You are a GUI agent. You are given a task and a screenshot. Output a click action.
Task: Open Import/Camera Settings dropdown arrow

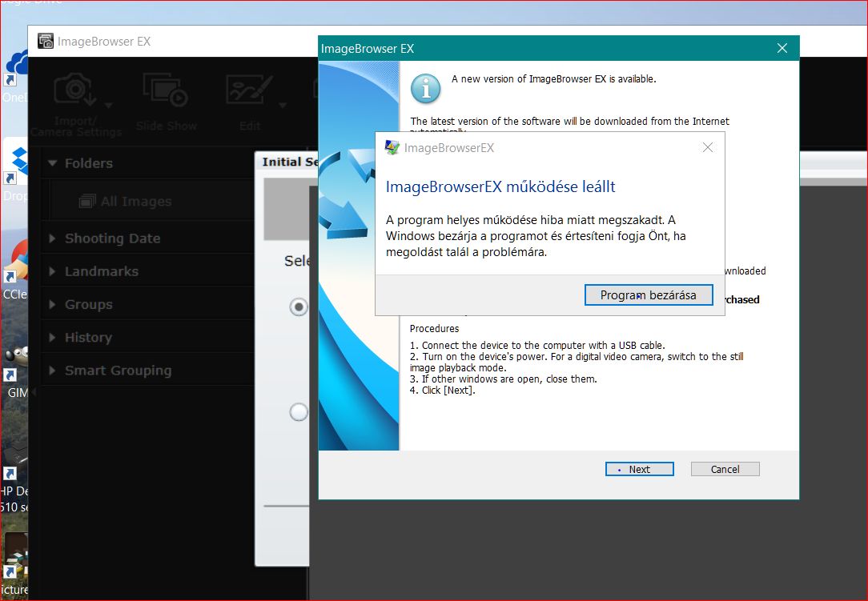pyautogui.click(x=109, y=105)
